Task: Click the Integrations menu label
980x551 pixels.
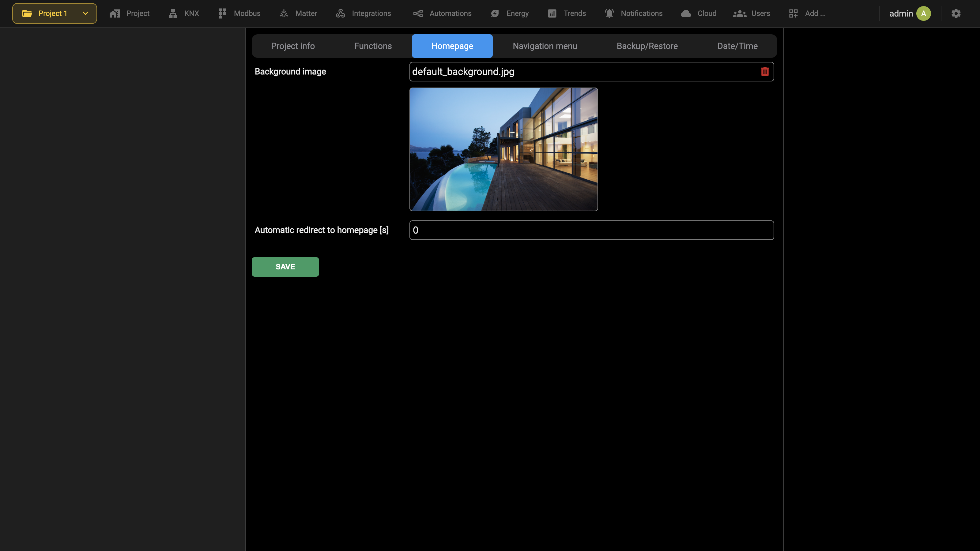Action: (371, 13)
